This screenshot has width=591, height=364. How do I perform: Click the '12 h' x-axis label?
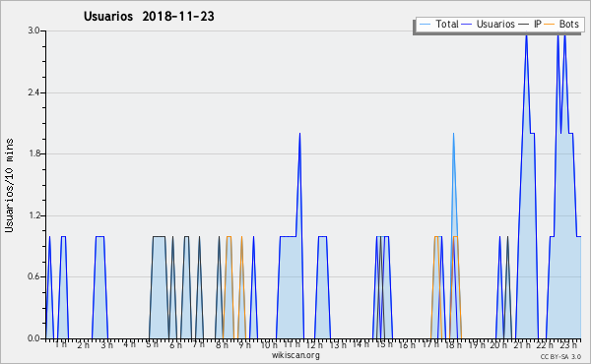click(x=314, y=344)
